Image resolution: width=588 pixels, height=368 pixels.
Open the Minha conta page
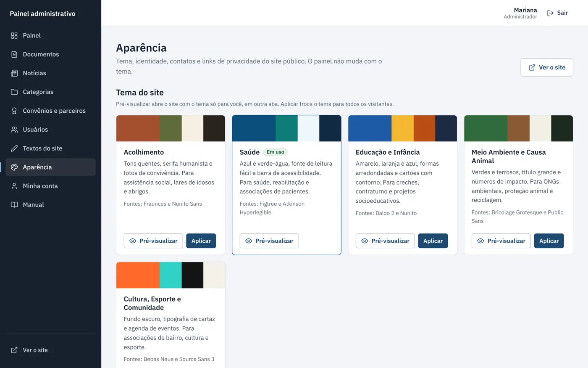tap(51, 186)
